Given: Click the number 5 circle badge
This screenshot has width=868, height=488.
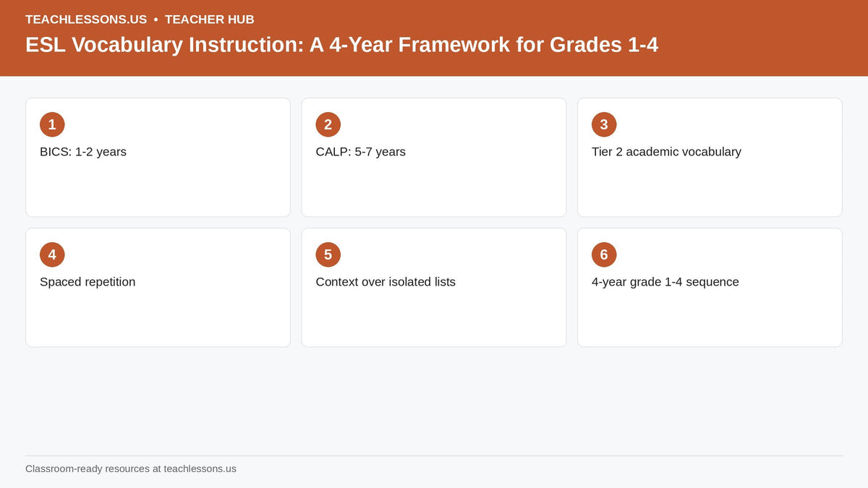Looking at the screenshot, I should pyautogui.click(x=328, y=254).
